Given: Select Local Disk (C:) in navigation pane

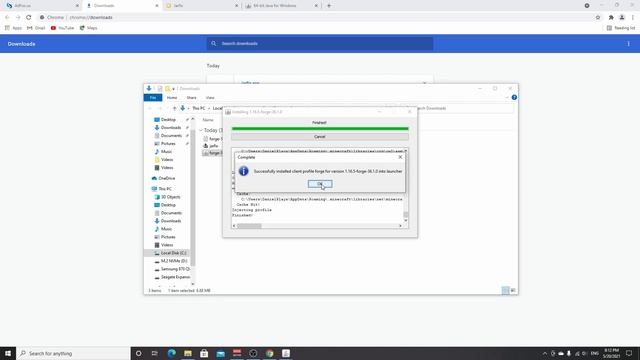Looking at the screenshot, I should click(173, 253).
